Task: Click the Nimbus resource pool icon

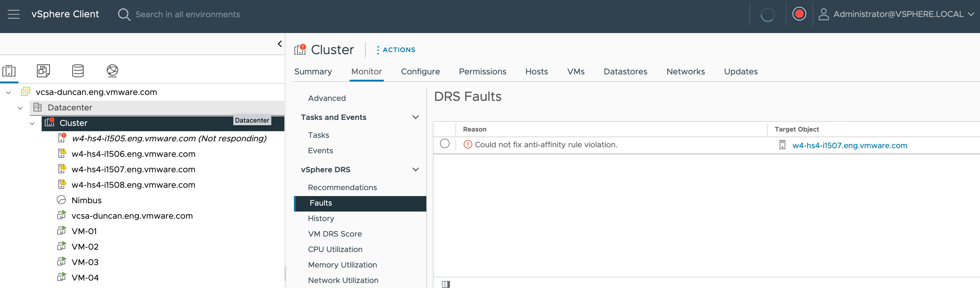Action: pos(61,200)
